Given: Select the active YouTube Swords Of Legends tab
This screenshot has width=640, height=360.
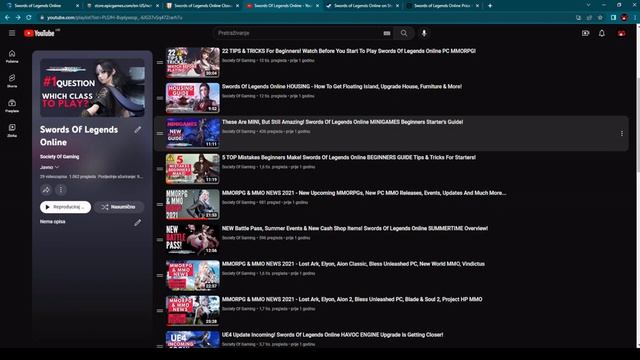Looking at the screenshot, I should (x=282, y=6).
